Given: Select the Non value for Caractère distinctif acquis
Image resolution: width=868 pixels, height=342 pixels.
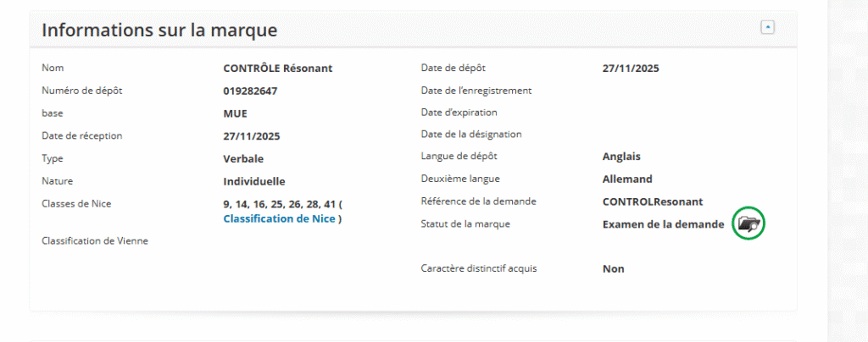Looking at the screenshot, I should (613, 269).
